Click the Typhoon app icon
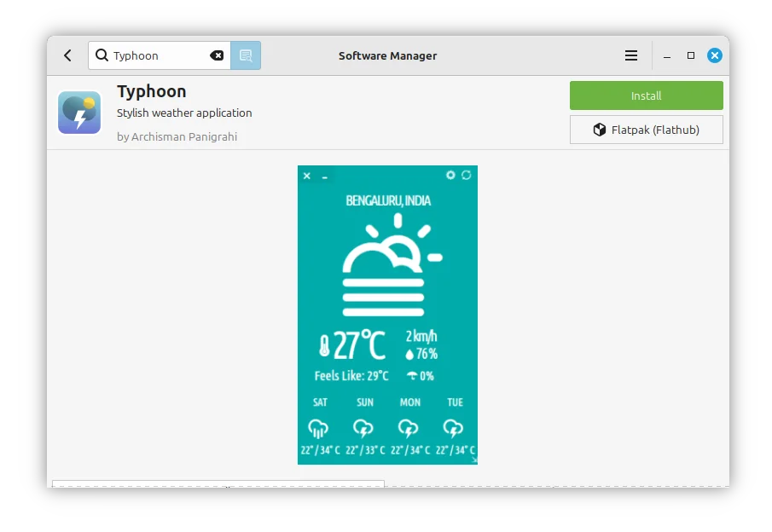This screenshot has width=772, height=532. pos(79,113)
